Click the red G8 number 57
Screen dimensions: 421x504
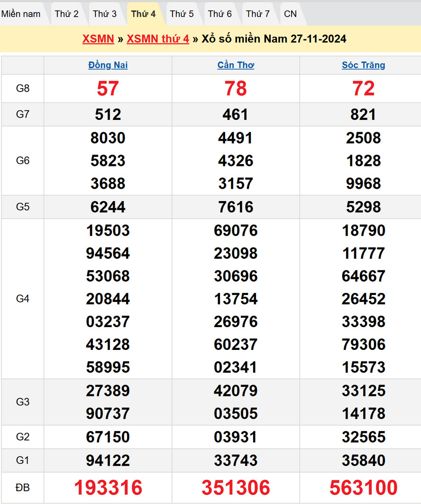click(108, 89)
